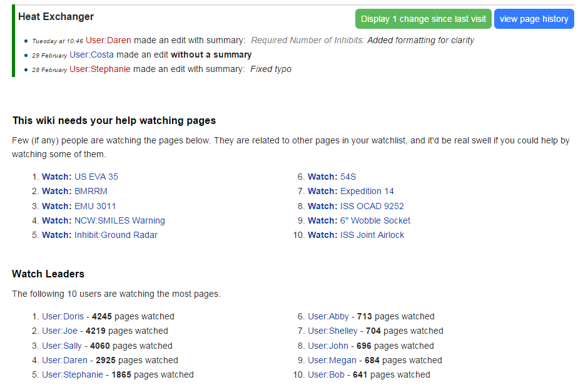Screen dimensions: 588x387
Task: Watch the 6" Wobble Socket page
Action: [x=323, y=220]
